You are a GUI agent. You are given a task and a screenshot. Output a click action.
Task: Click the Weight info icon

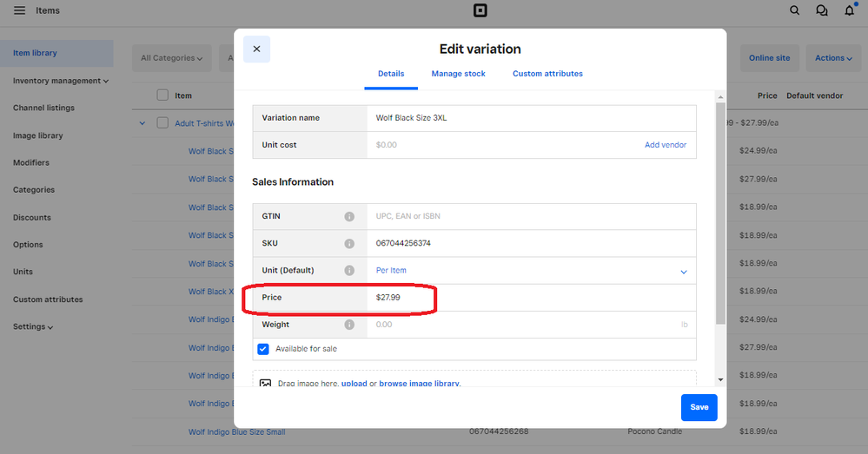349,325
